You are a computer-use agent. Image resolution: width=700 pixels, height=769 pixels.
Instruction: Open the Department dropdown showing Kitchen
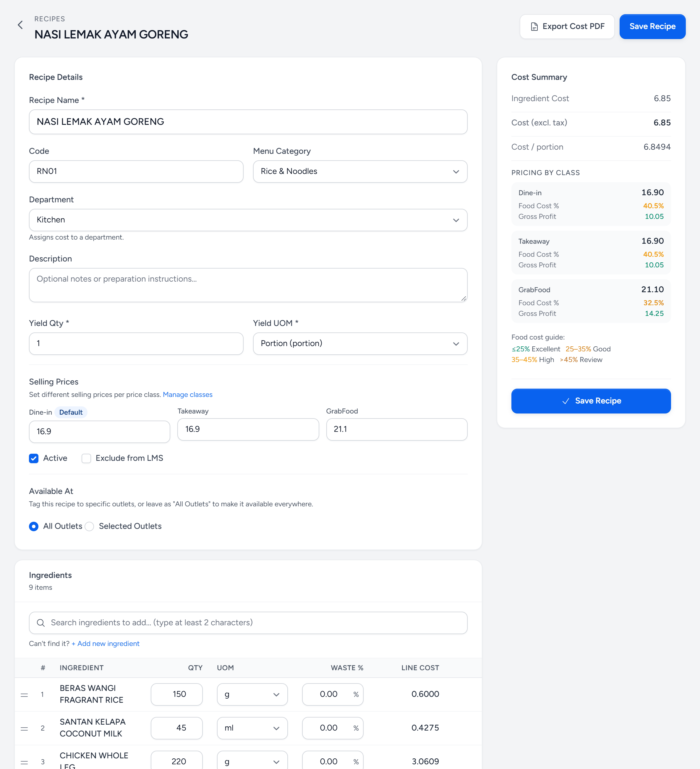tap(248, 220)
